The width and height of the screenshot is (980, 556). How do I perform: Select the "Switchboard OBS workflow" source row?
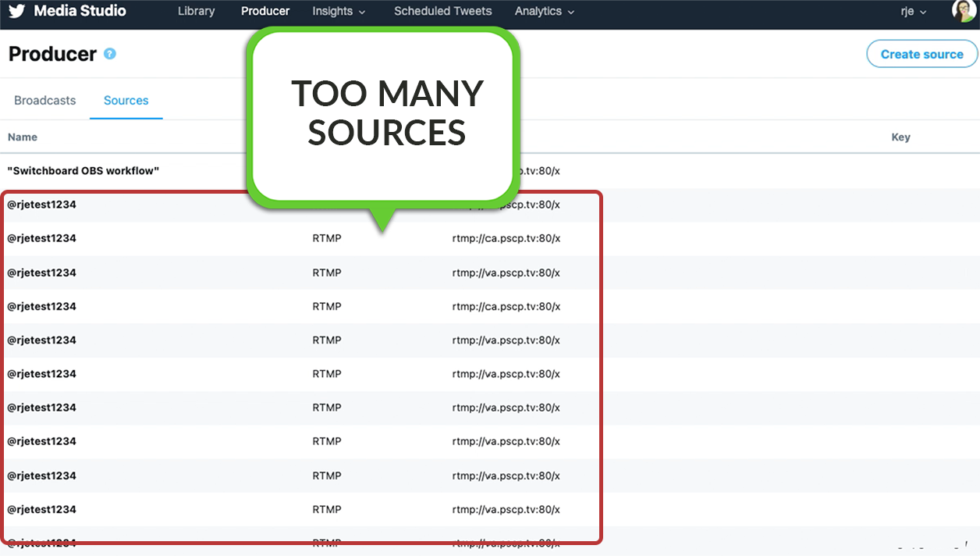coord(490,170)
